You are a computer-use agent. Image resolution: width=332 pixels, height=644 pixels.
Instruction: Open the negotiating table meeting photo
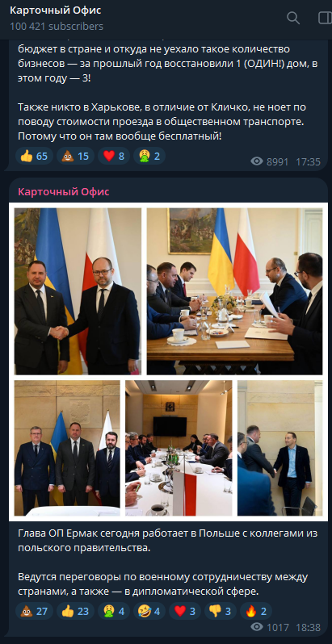pos(234,291)
